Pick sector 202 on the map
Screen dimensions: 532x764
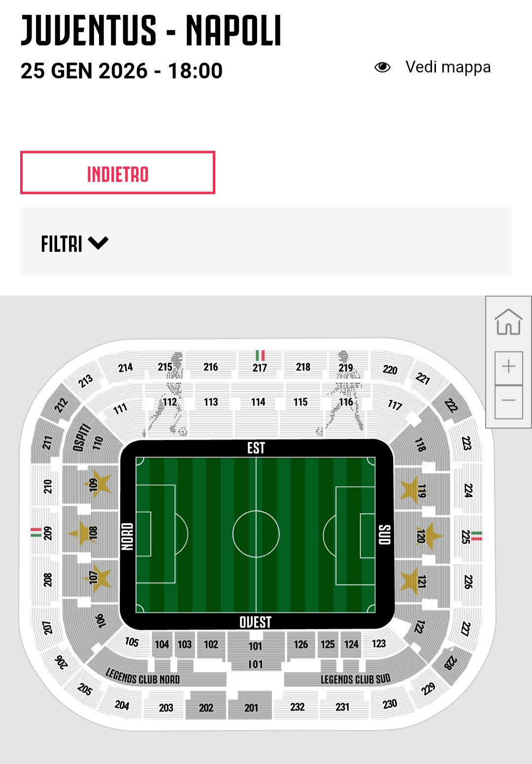206,707
